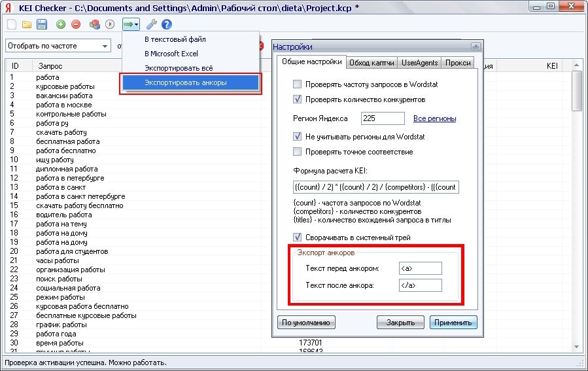Open help with the blue question icon
The width and height of the screenshot is (588, 371).
[167, 24]
